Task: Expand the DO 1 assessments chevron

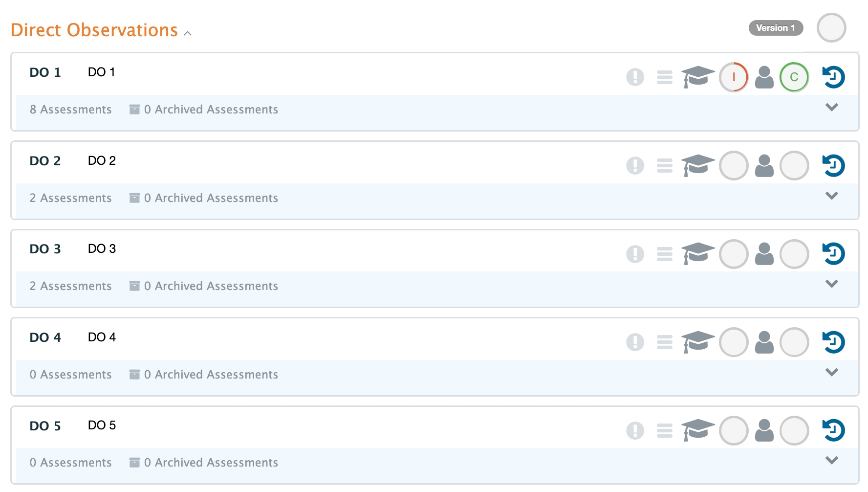Action: click(831, 107)
